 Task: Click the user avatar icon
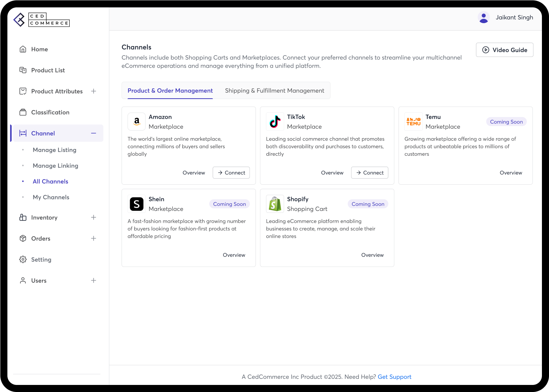(x=483, y=17)
